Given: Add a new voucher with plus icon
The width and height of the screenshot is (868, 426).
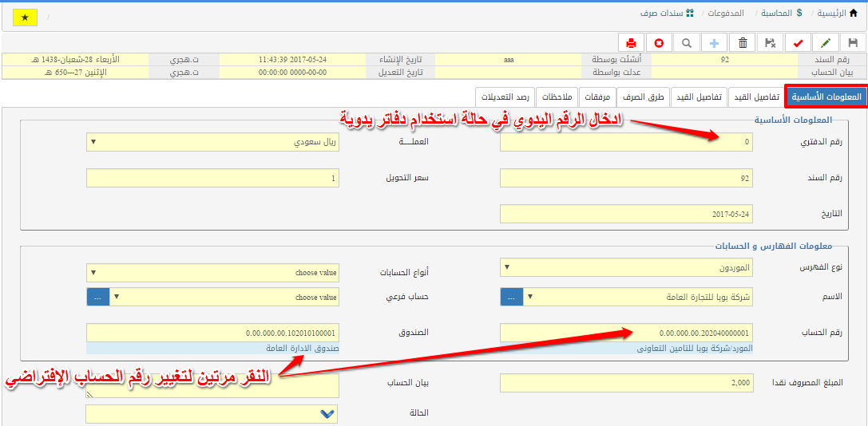Looking at the screenshot, I should (714, 43).
